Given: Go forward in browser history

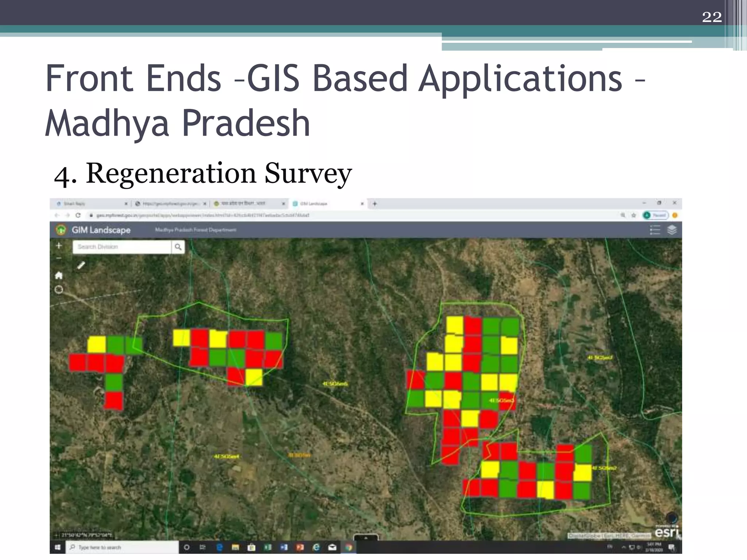Looking at the screenshot, I should pyautogui.click(x=67, y=215).
